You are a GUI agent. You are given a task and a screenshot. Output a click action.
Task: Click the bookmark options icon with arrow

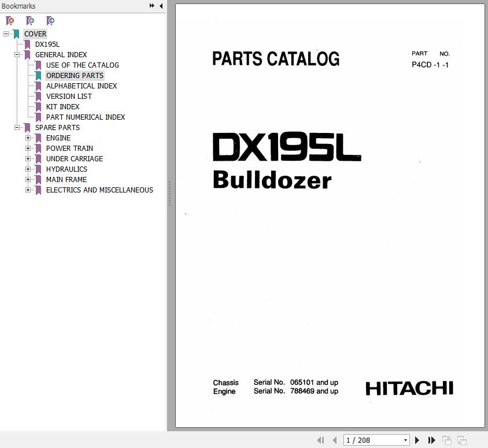[x=50, y=21]
